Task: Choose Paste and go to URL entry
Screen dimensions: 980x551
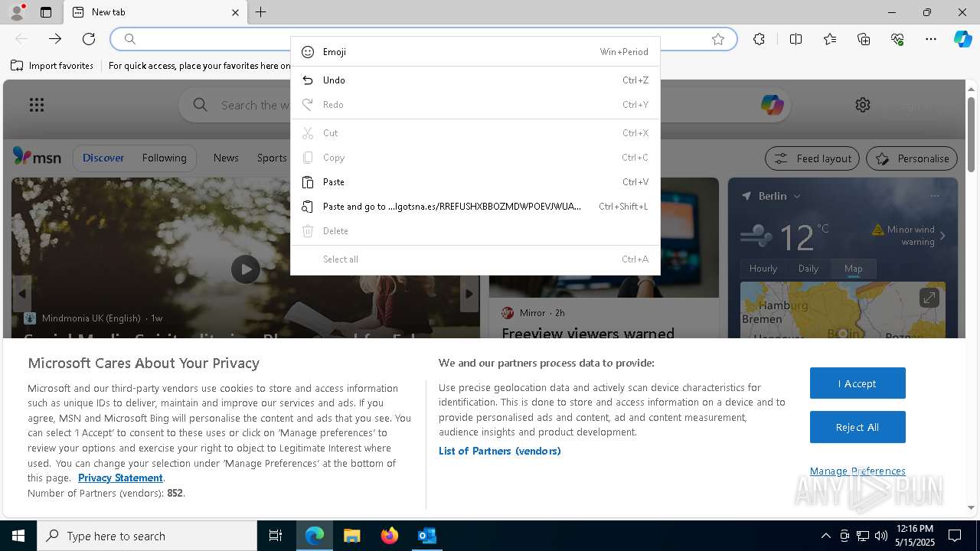Action: 475,207
